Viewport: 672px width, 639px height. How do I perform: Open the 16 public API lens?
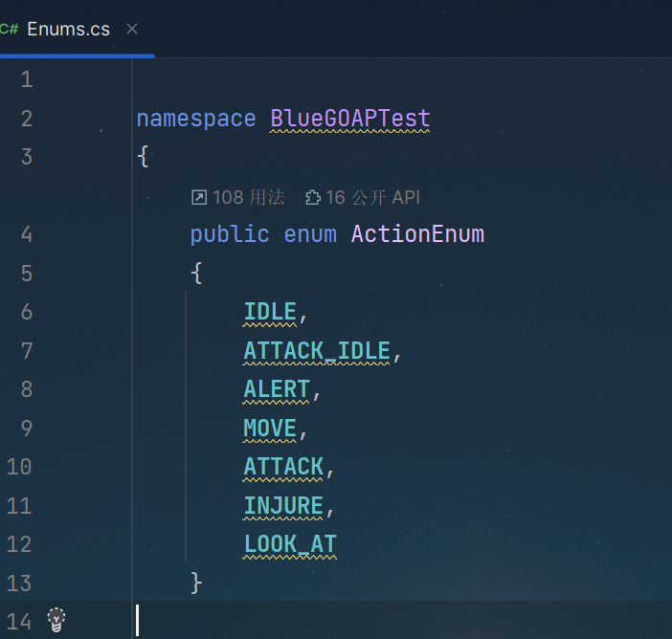pos(363,197)
